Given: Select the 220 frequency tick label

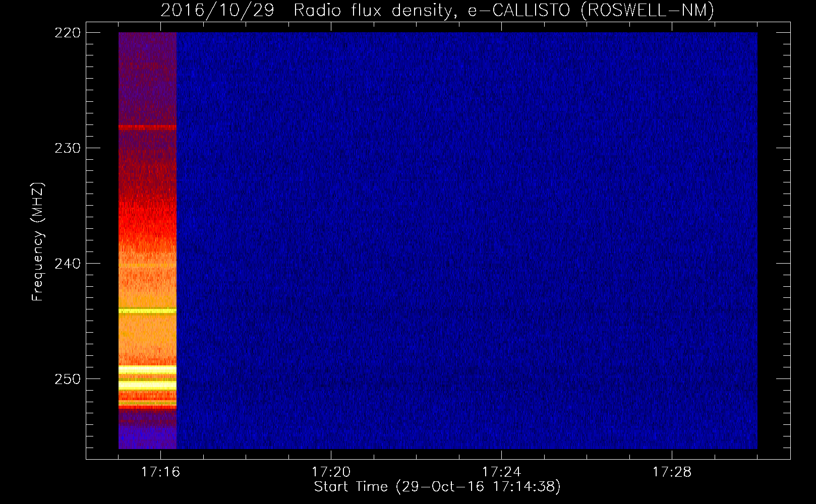Looking at the screenshot, I should [68, 33].
